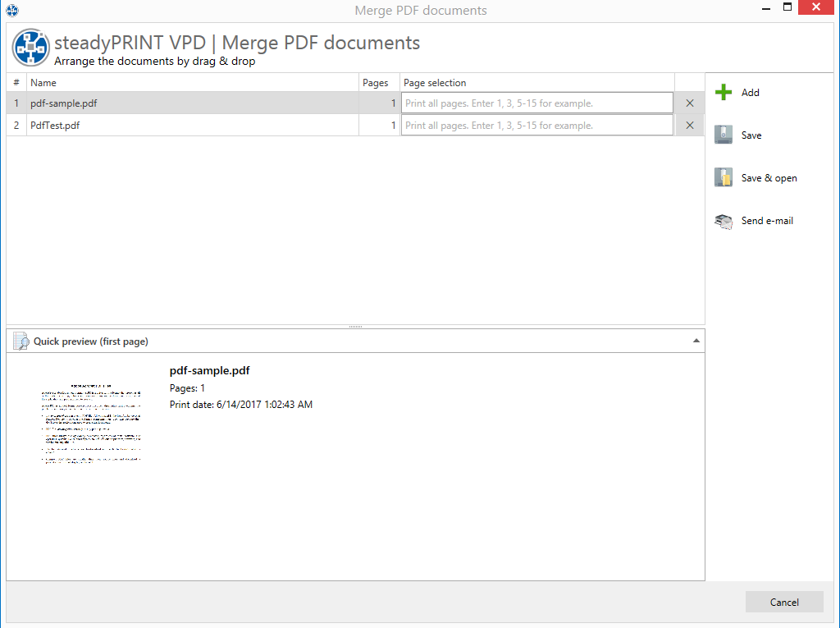Click the splitter grip above Quick preview

(356, 326)
